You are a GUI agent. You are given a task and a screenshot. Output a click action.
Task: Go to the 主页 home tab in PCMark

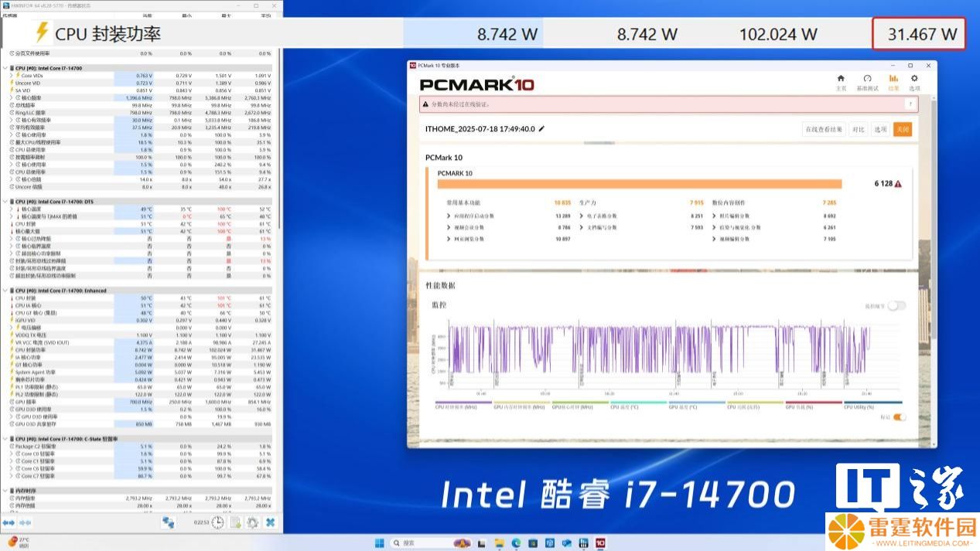tap(841, 82)
